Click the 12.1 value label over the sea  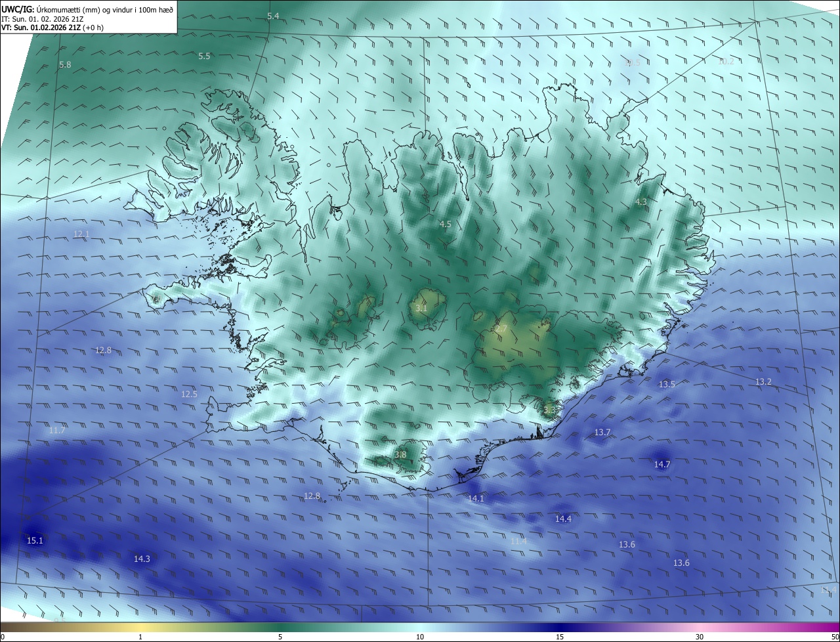(x=81, y=234)
